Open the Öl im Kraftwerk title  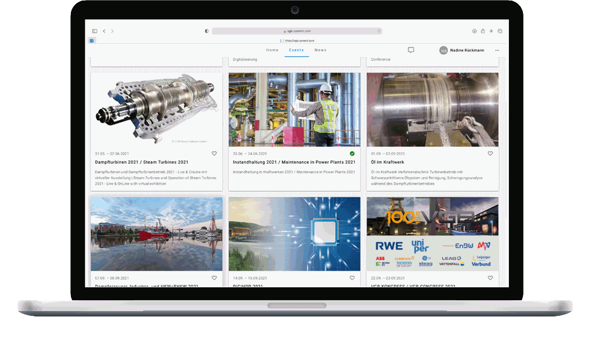coord(388,162)
